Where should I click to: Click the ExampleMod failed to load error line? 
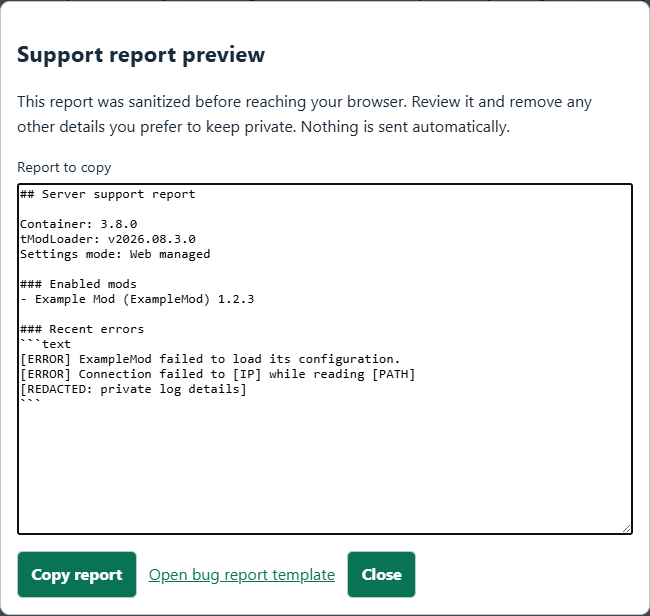[x=210, y=359]
